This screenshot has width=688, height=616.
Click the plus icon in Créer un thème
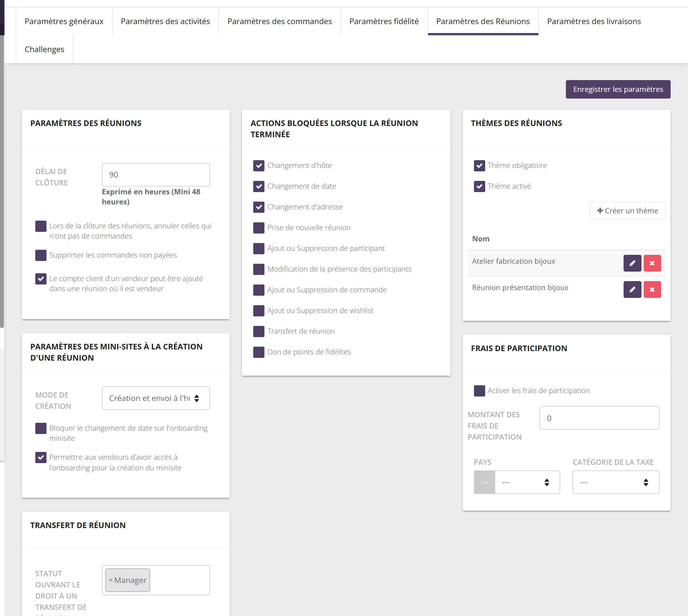[600, 211]
